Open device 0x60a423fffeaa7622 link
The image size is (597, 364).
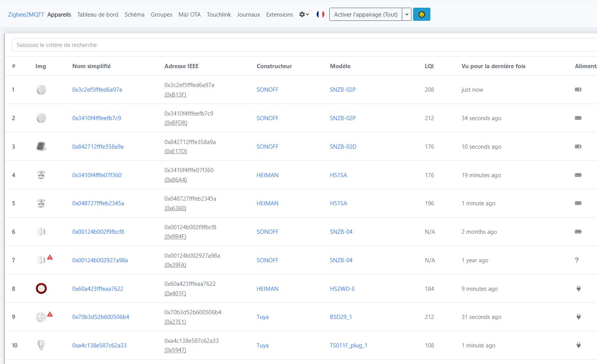pyautogui.click(x=98, y=289)
